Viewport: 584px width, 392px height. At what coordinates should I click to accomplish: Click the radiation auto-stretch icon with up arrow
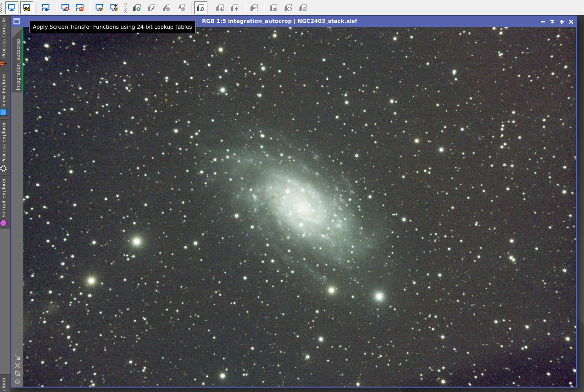[114, 8]
